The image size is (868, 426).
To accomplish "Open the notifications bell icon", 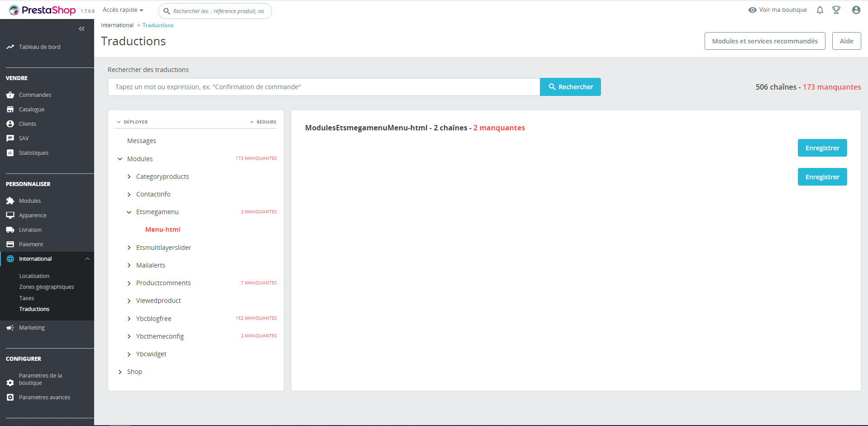I will 820,10.
